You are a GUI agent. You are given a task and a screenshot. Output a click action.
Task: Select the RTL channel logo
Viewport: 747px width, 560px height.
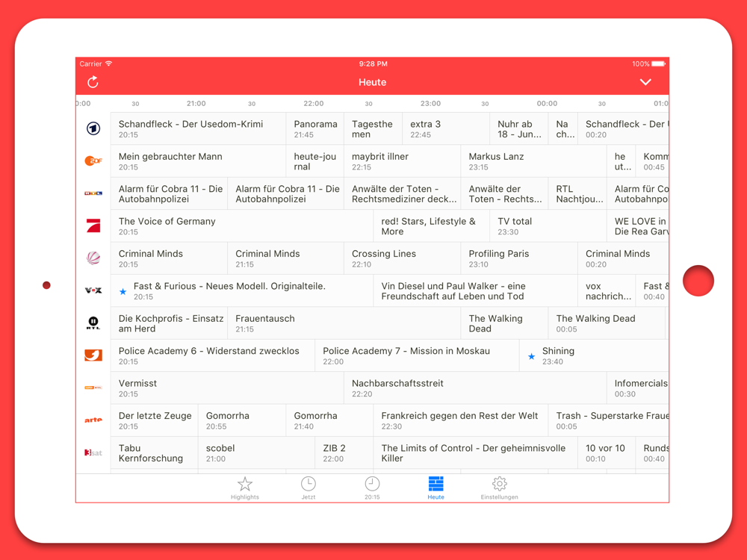(x=93, y=193)
